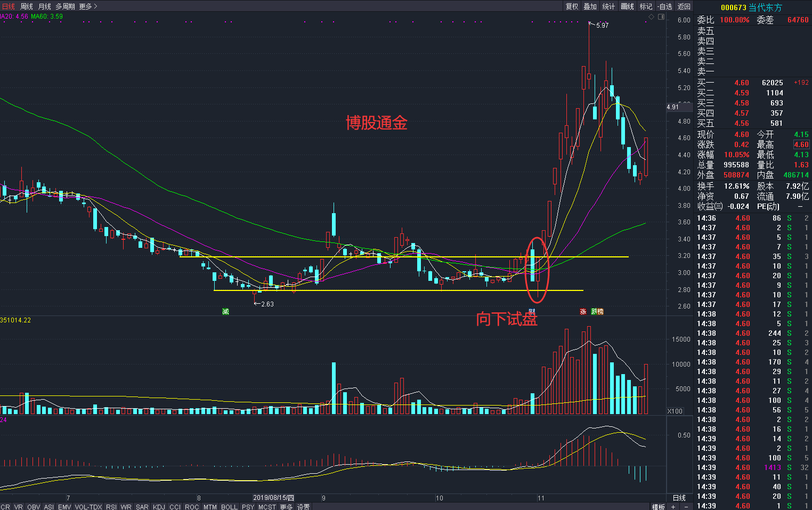Click the 叠加 overlay button
The image size is (812, 510).
[x=590, y=6]
